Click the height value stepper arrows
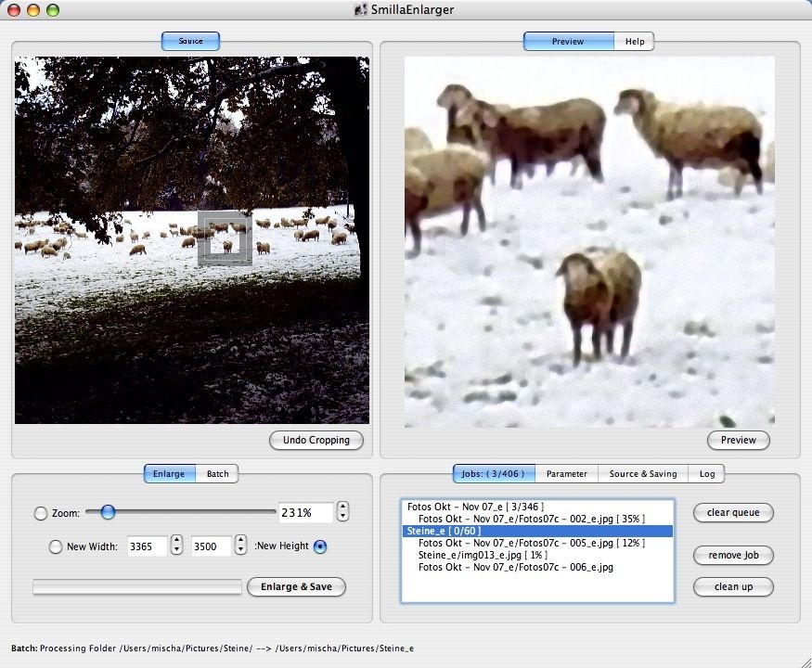Viewport: 812px width, 668px height. (241, 546)
